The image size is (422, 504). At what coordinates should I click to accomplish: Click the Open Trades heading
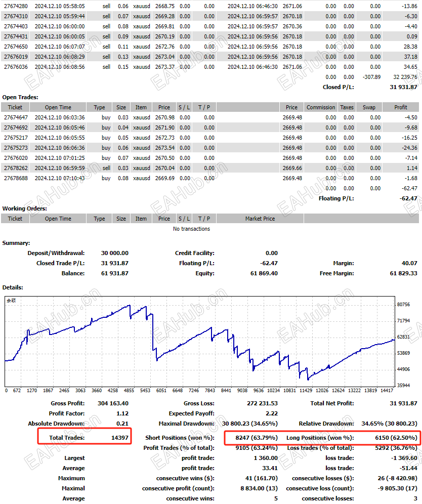click(20, 97)
